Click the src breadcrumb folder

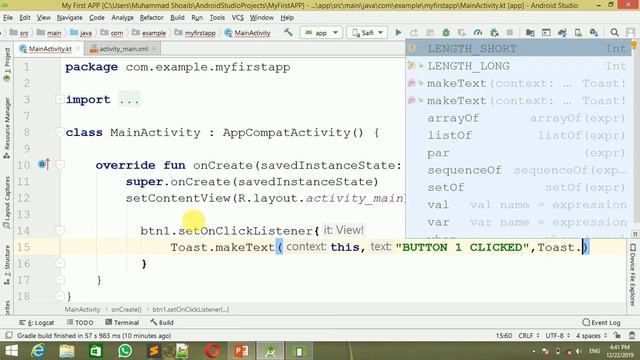(x=20, y=33)
